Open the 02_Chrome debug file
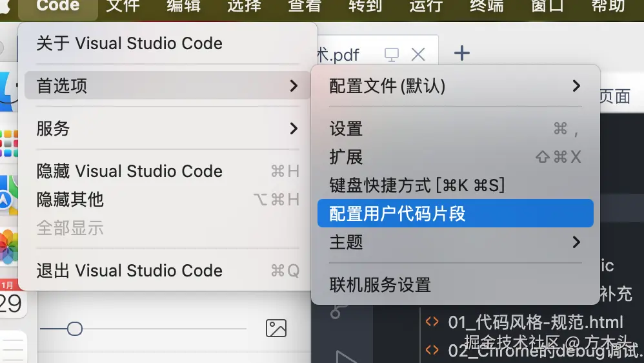The height and width of the screenshot is (363, 644). point(534,351)
